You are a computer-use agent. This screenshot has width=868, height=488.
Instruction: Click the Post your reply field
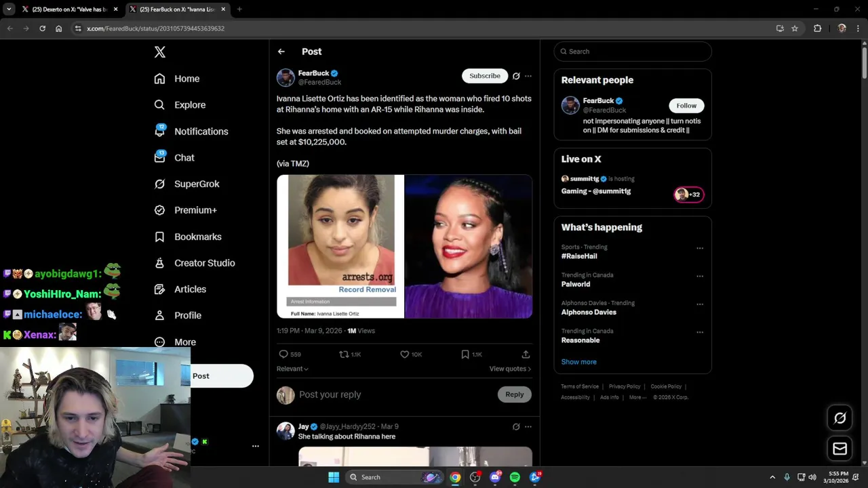(393, 394)
